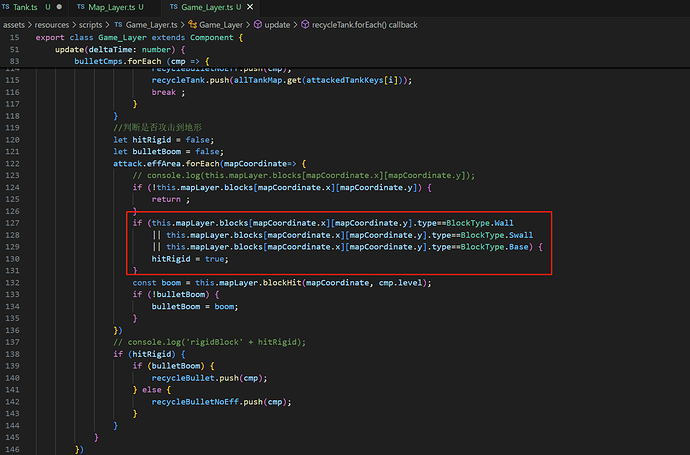Click 'if (!bulletBoom)' on line 133
This screenshot has width=690, height=455.
click(171, 294)
